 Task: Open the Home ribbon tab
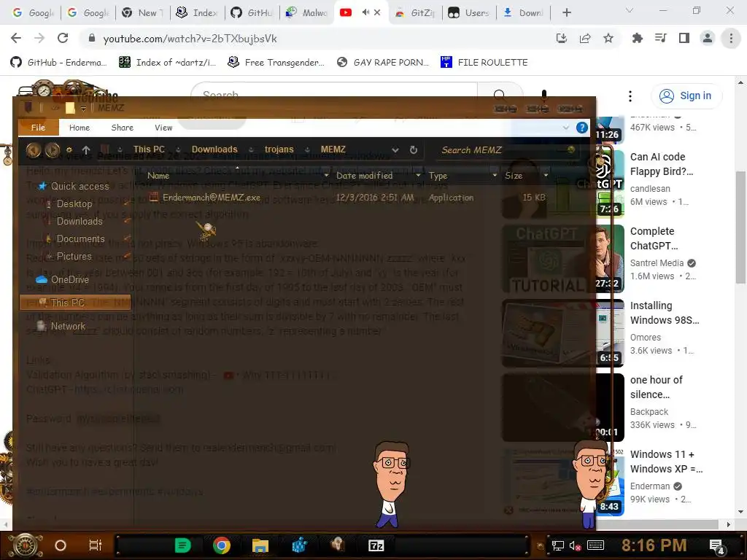click(79, 127)
